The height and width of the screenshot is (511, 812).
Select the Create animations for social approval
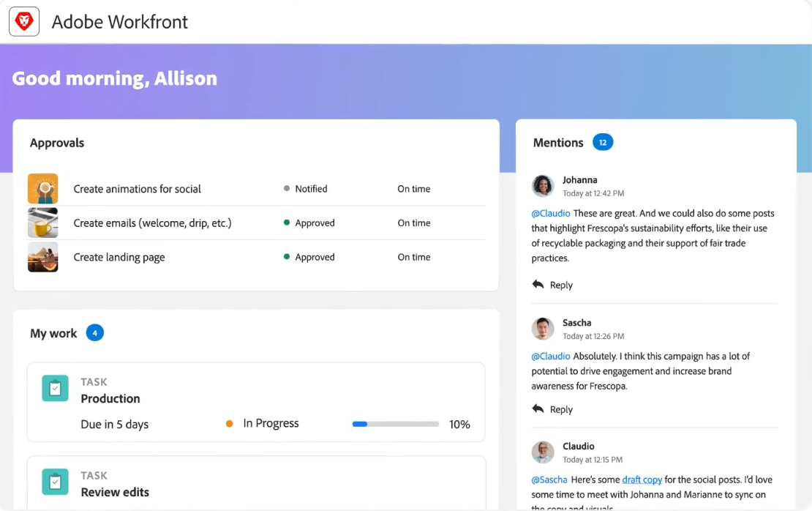tap(138, 189)
